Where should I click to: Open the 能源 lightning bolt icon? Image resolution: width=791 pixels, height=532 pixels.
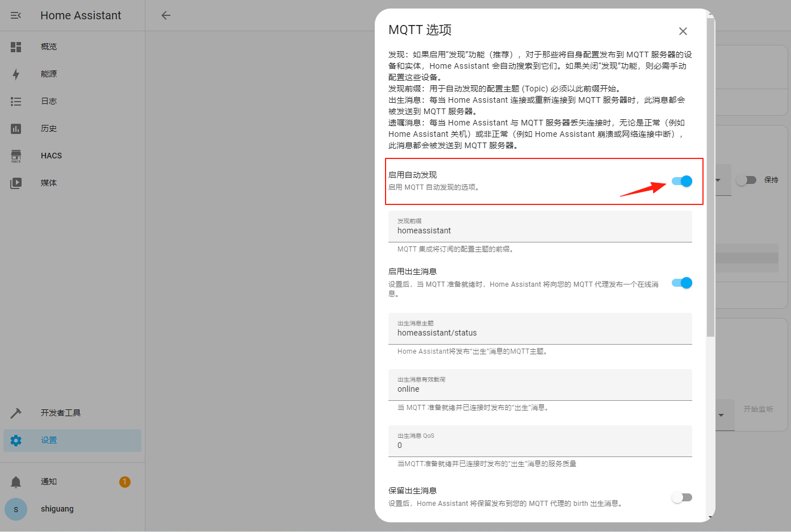pyautogui.click(x=16, y=74)
